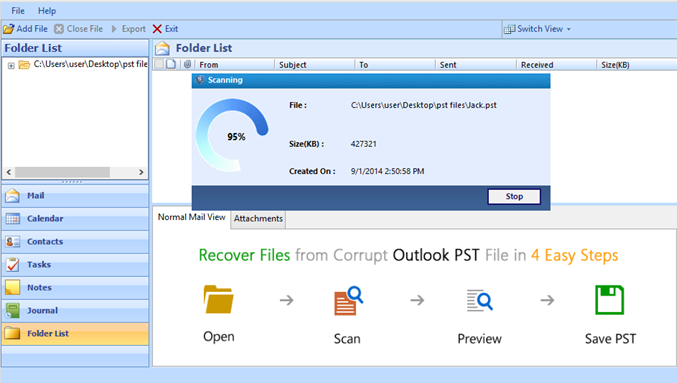Click the Tasks checkmark icon

click(13, 264)
